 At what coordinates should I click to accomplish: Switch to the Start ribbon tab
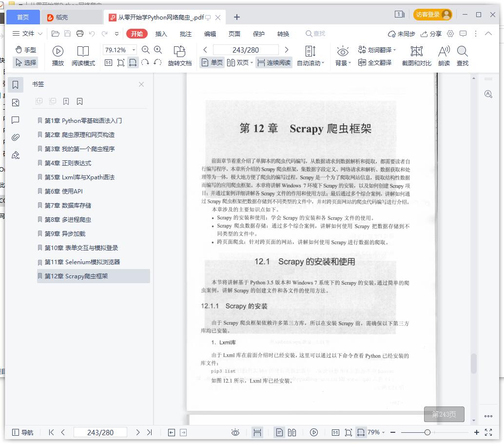pos(137,34)
